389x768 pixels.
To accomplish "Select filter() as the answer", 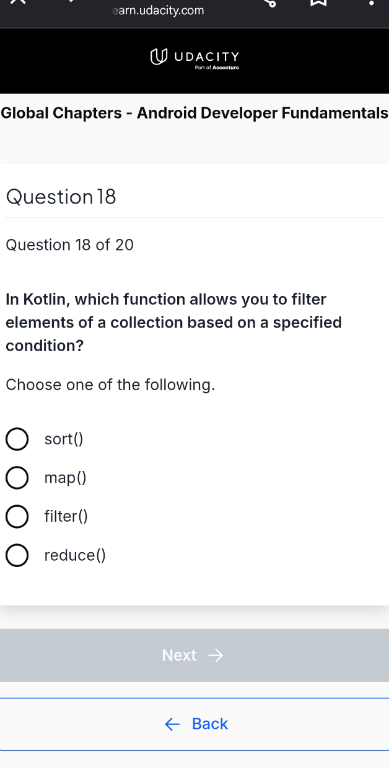I will (x=17, y=516).
